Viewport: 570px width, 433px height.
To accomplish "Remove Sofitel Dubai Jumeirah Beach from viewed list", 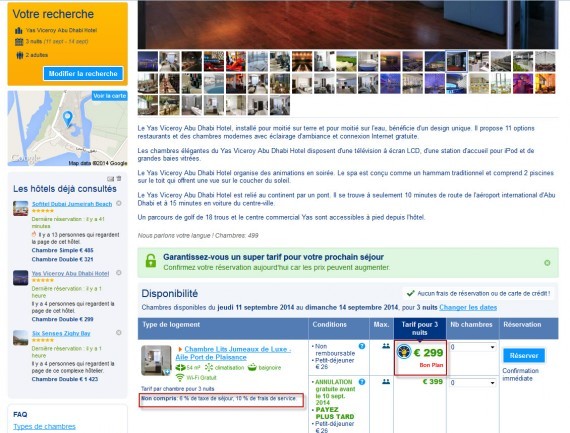I will pyautogui.click(x=119, y=203).
